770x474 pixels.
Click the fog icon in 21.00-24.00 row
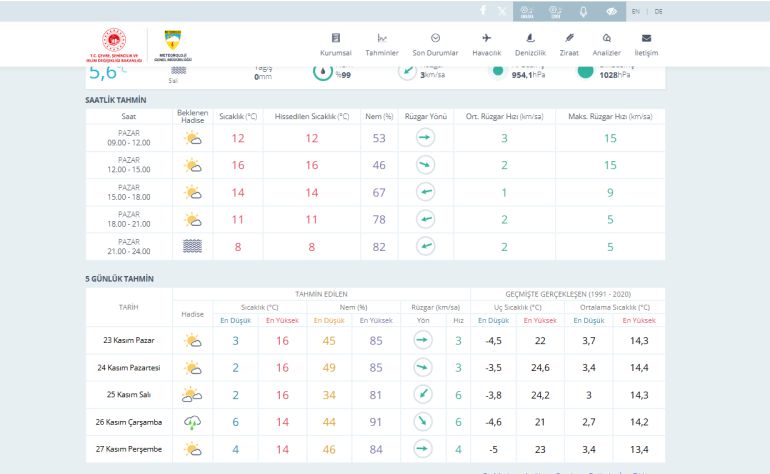click(192, 246)
